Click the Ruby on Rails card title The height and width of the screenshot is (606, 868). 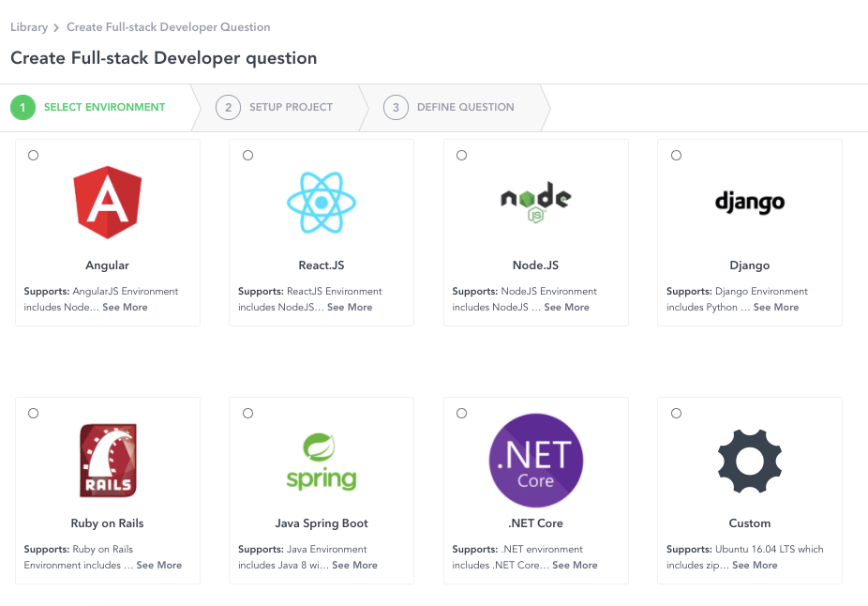(108, 523)
